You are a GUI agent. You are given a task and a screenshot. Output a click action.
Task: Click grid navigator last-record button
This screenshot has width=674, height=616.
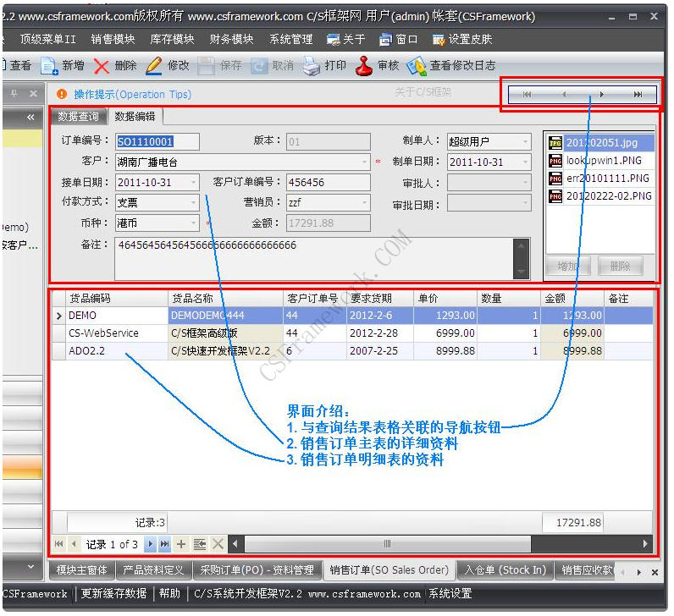point(164,544)
